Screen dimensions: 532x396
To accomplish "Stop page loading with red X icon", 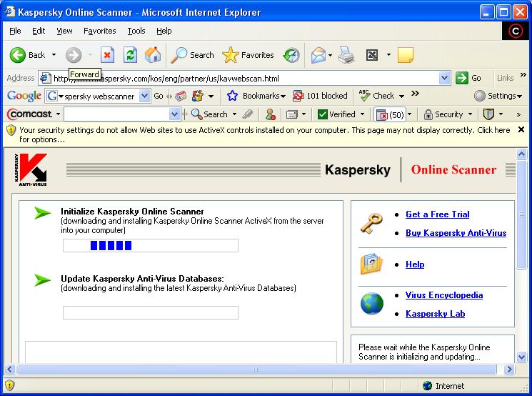I will point(107,55).
